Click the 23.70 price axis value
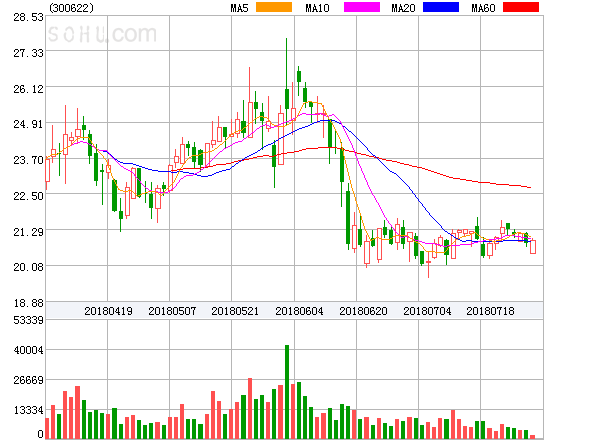The image size is (600, 440). point(28,160)
